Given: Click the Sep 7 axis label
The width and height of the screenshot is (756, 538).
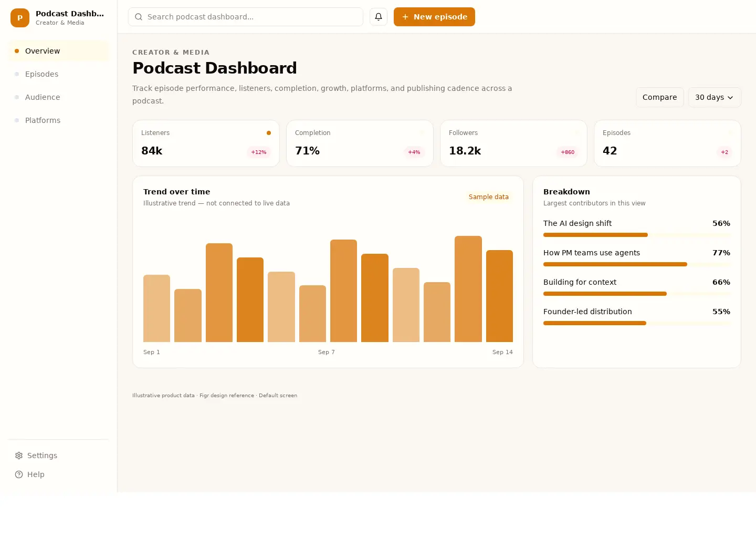Looking at the screenshot, I should pyautogui.click(x=327, y=352).
